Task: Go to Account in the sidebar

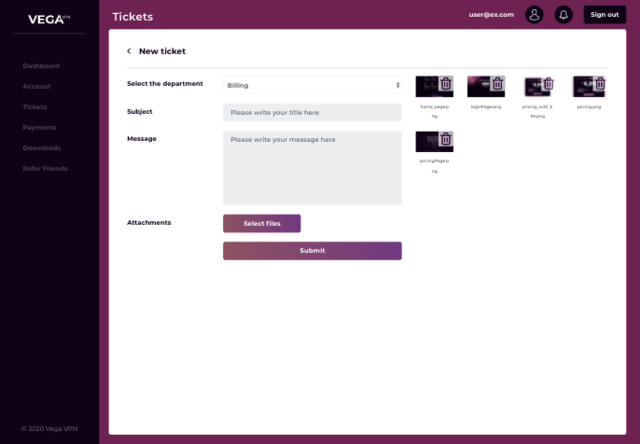Action: [x=36, y=87]
